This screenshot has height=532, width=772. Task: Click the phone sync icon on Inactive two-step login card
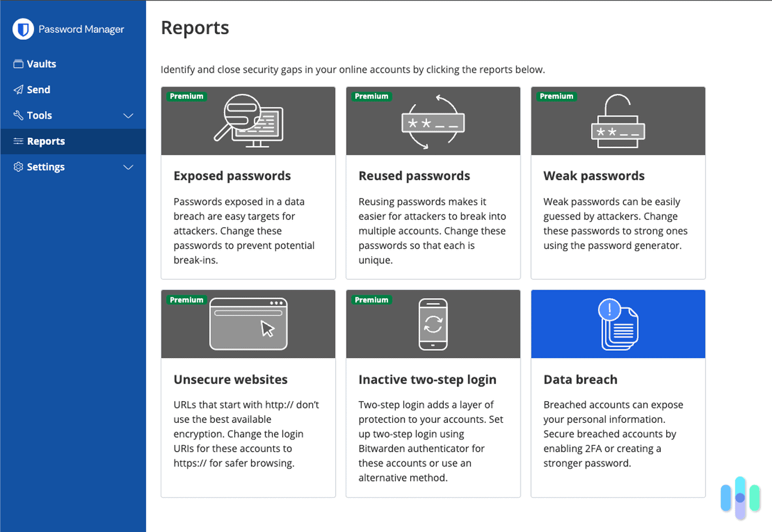point(433,324)
